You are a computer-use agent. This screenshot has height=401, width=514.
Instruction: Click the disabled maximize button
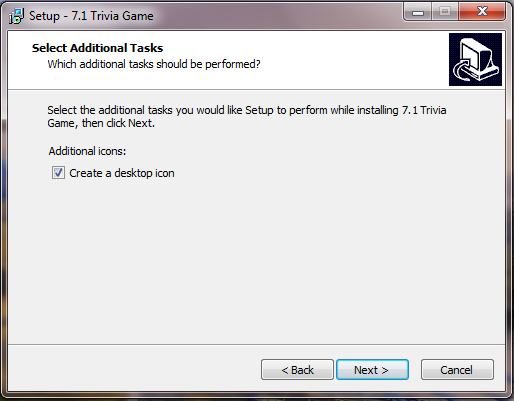[445, 12]
